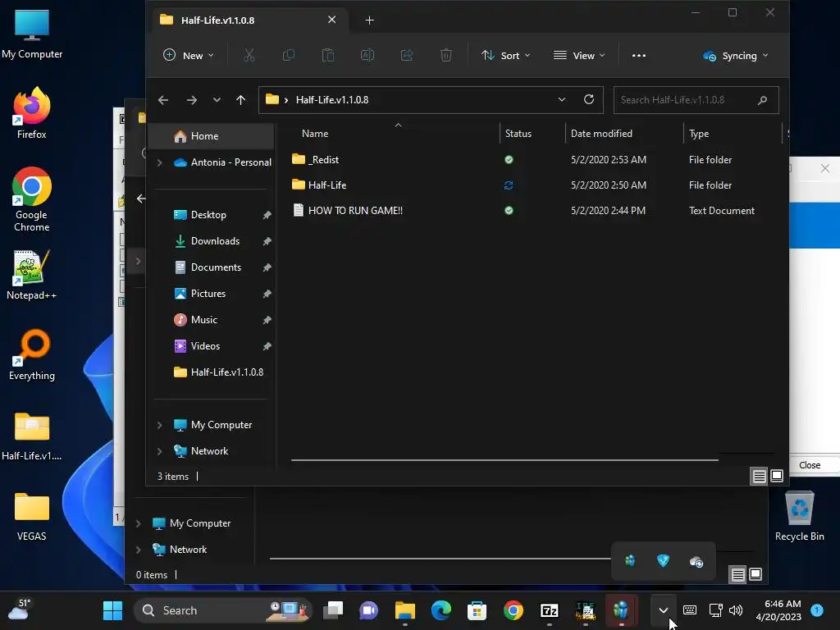Open the New item dropdown
Screen dimensions: 840x630
[189, 55]
